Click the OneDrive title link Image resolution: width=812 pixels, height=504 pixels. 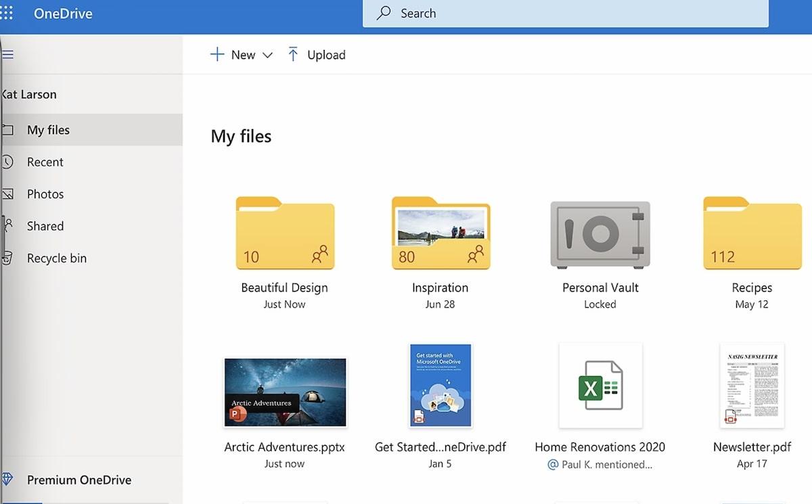pyautogui.click(x=63, y=14)
